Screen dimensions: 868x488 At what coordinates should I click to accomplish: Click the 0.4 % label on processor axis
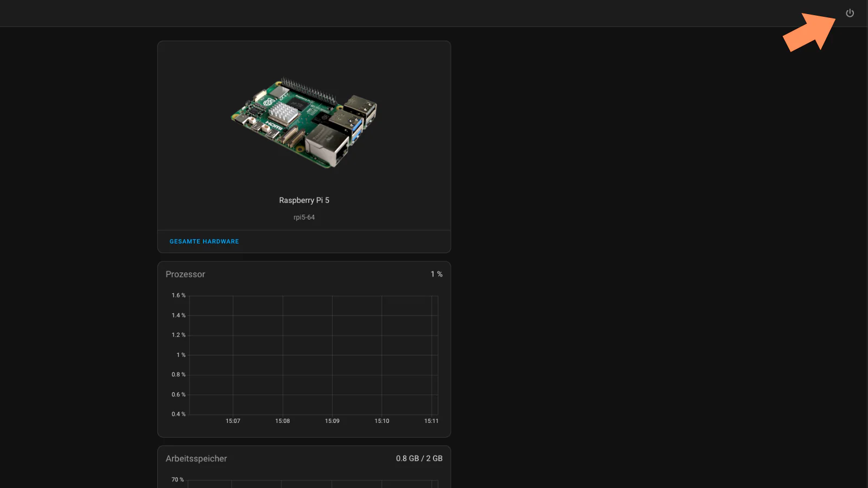(x=178, y=414)
